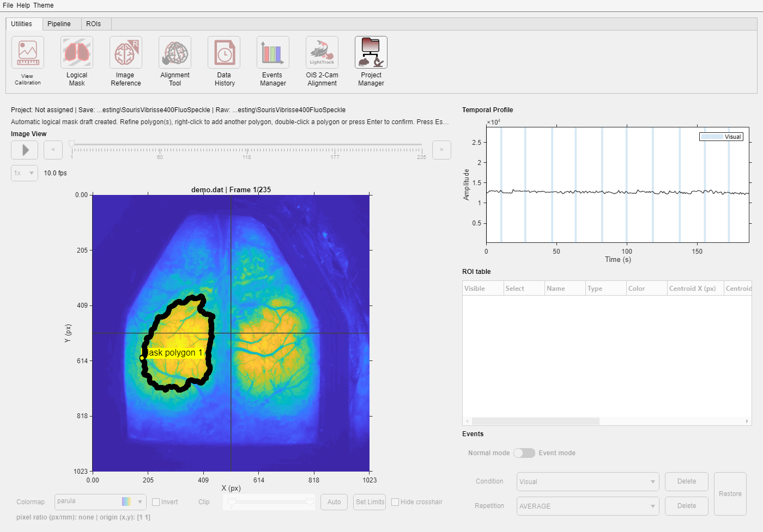Click the ROI table horizontal scrollbar
Viewport: 763px width, 532px height.
(x=536, y=421)
